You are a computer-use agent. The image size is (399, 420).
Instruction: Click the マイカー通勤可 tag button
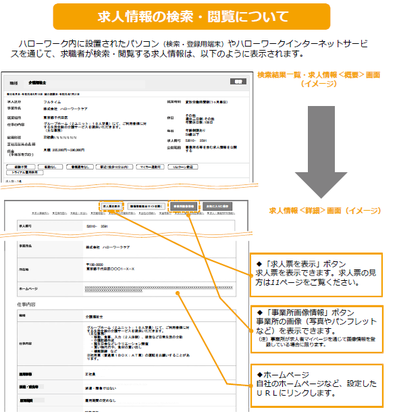tap(150, 167)
